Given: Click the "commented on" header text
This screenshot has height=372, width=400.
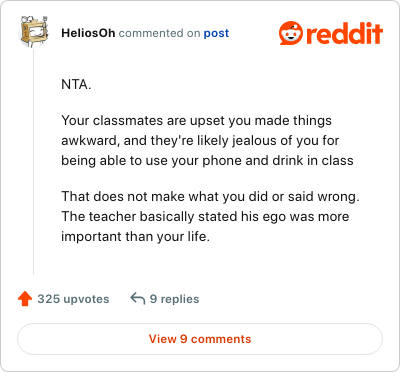Looking at the screenshot, I should [x=159, y=33].
